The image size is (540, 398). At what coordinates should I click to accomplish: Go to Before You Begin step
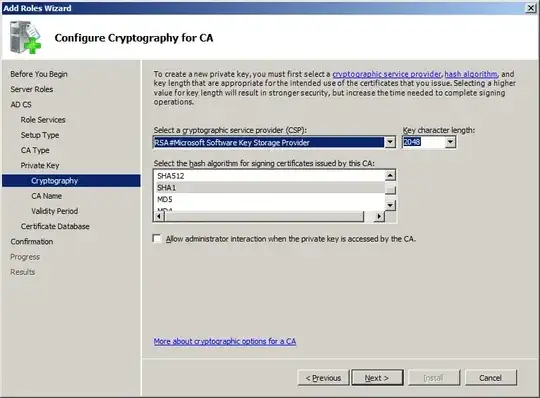[39, 74]
